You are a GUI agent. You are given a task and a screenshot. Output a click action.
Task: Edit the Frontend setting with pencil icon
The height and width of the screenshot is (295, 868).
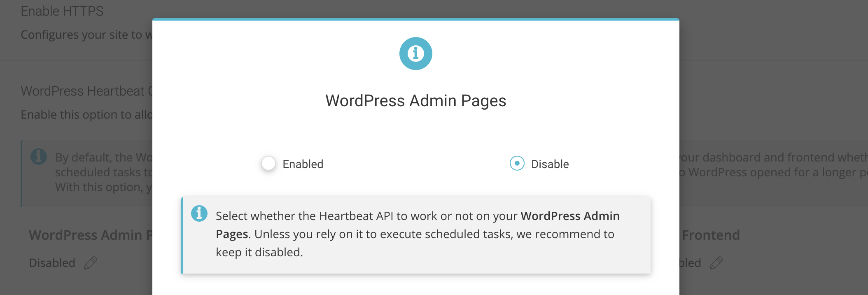click(x=716, y=263)
